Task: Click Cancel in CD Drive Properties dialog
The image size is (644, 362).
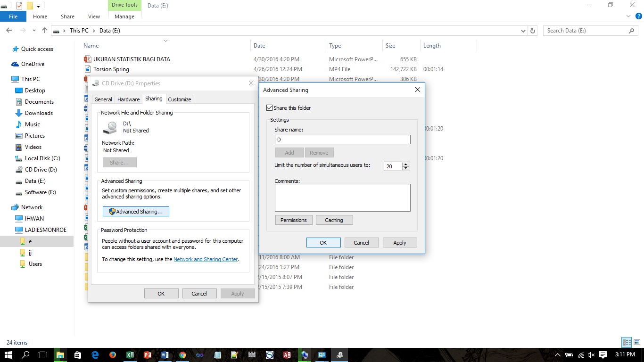Action: 199,294
